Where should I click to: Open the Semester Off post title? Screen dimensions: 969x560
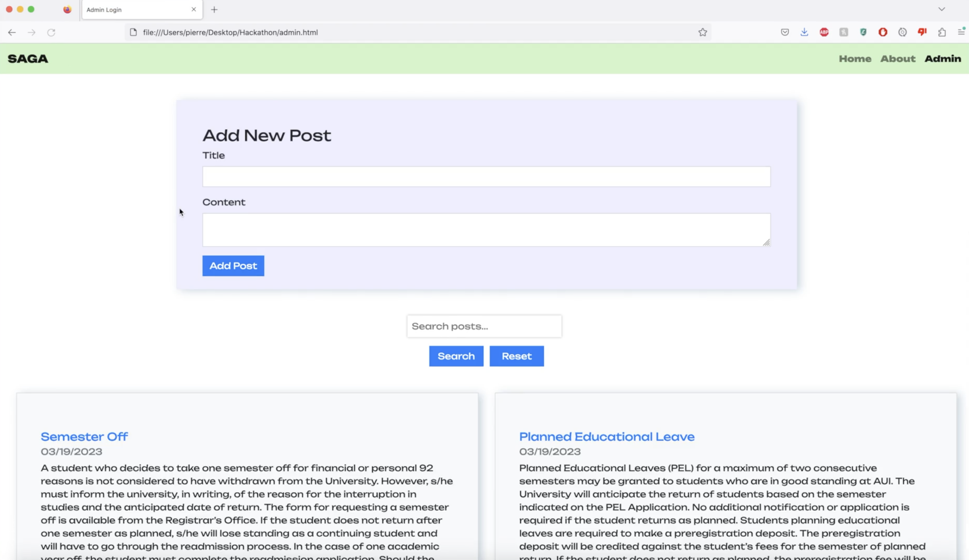[x=84, y=437]
